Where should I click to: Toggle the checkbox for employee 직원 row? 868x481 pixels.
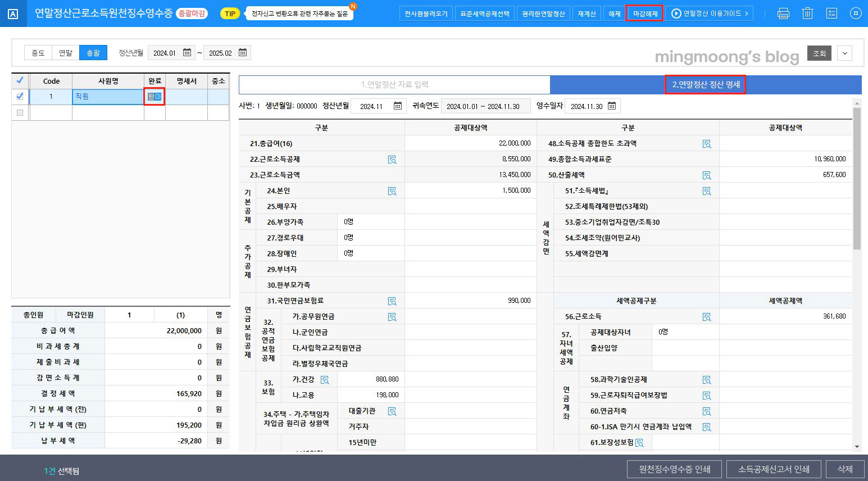coord(20,96)
